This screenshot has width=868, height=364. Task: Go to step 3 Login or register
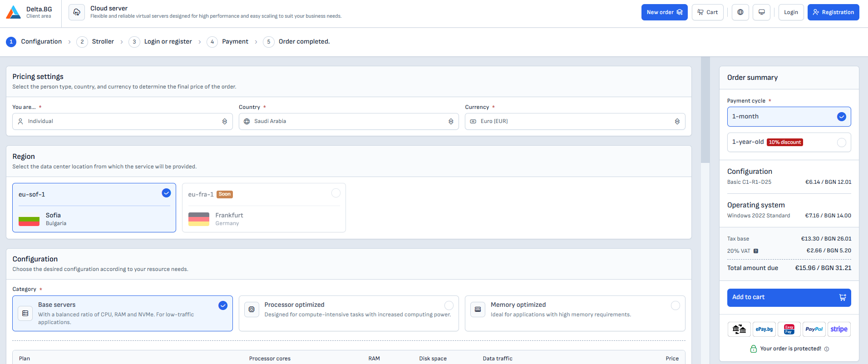160,42
